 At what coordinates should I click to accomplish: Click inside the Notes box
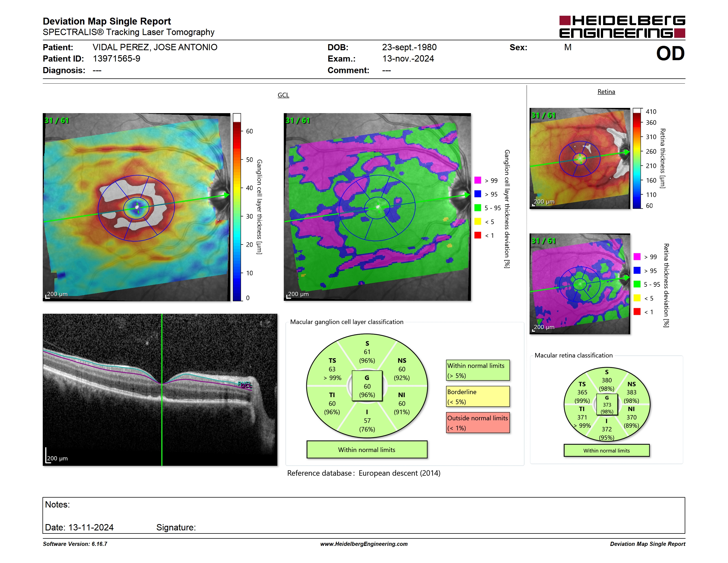click(x=364, y=515)
